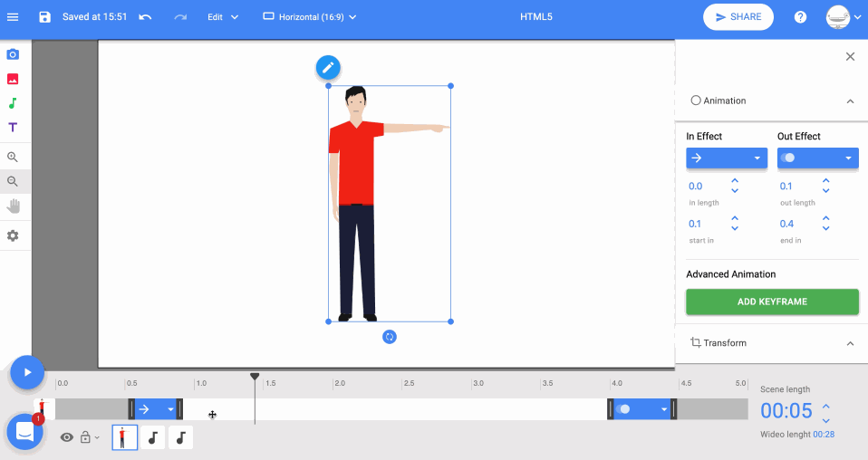
Task: Play the scene preview
Action: (x=27, y=372)
